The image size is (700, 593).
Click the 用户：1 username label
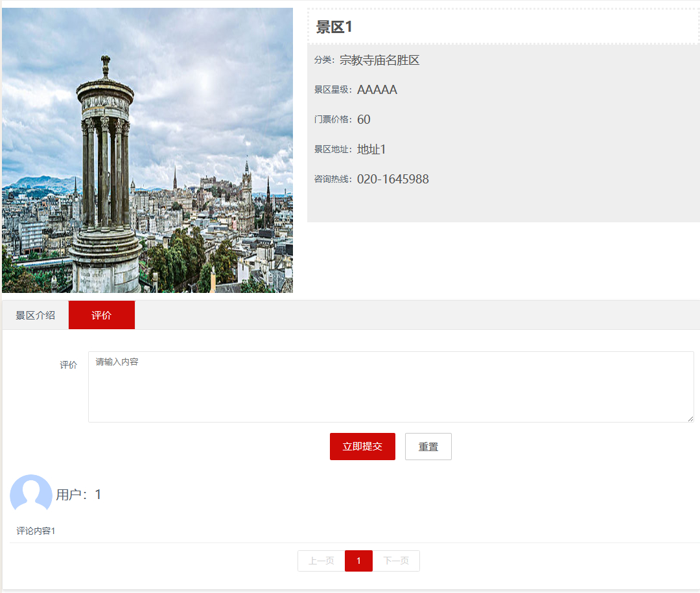pos(78,494)
